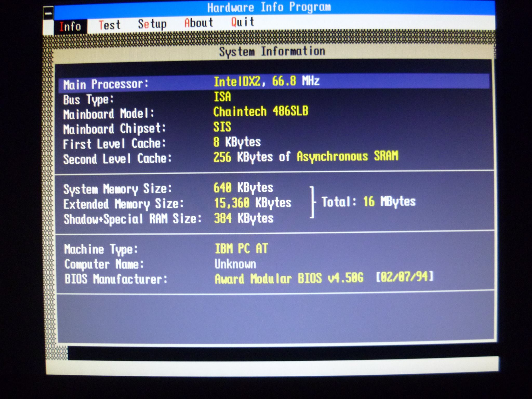
Task: Click the system menu box at top-left corner
Action: pyautogui.click(x=48, y=14)
